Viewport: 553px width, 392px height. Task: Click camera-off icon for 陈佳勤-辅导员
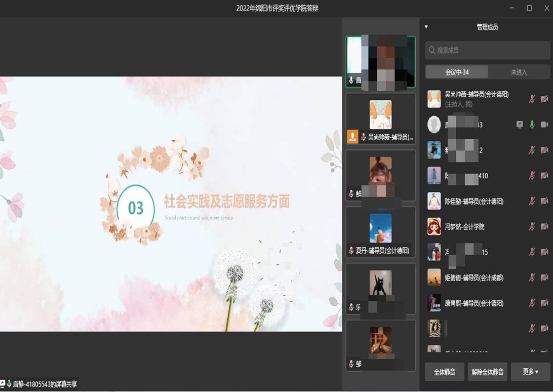click(544, 201)
